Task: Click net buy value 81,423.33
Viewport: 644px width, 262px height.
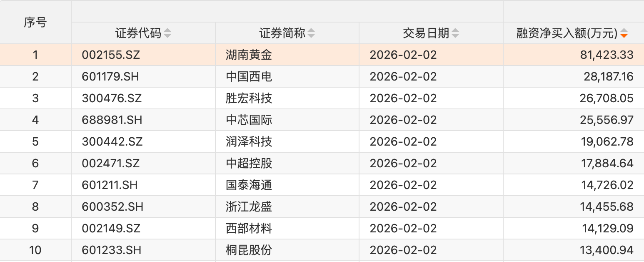Action: tap(607, 55)
